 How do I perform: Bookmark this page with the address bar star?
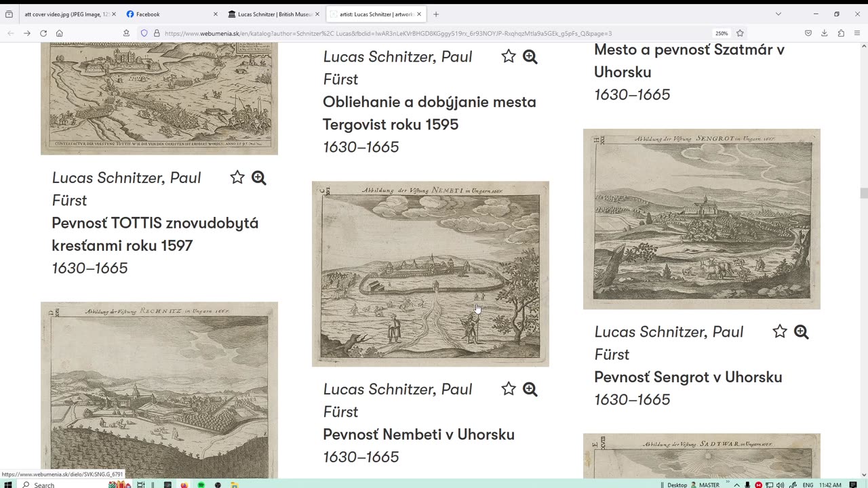740,33
